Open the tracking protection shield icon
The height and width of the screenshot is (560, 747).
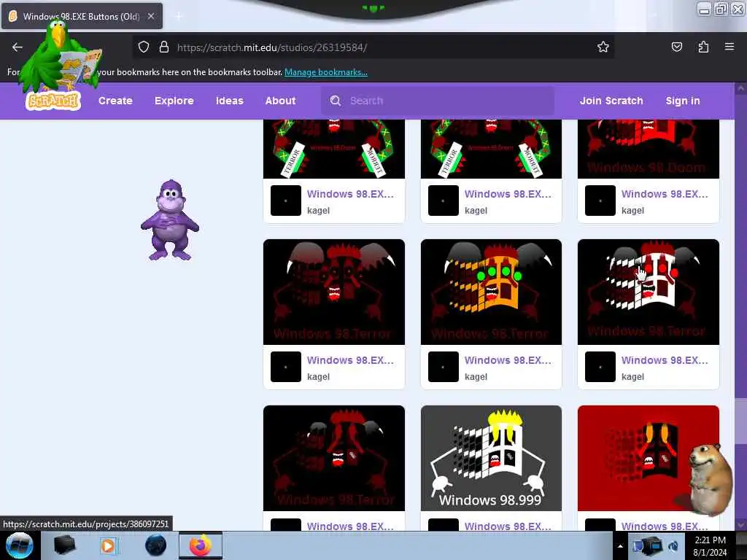pos(144,47)
